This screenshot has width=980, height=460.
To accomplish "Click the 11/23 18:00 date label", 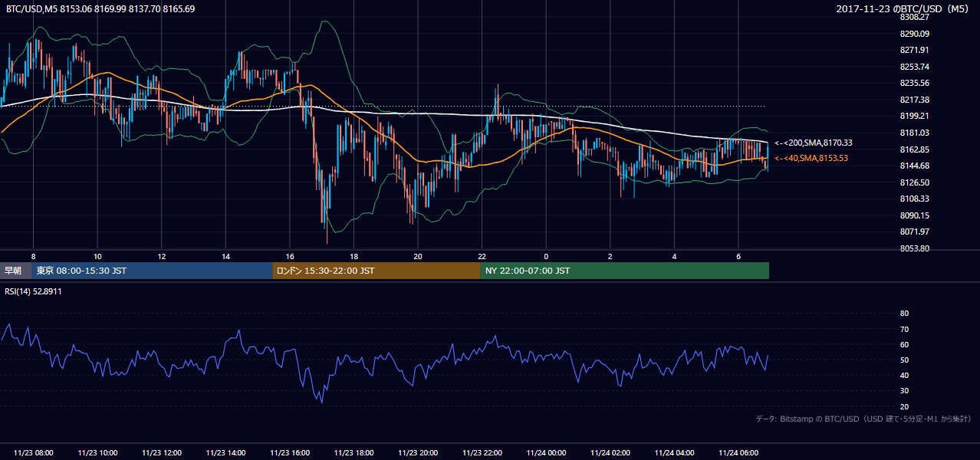I will pos(354,453).
